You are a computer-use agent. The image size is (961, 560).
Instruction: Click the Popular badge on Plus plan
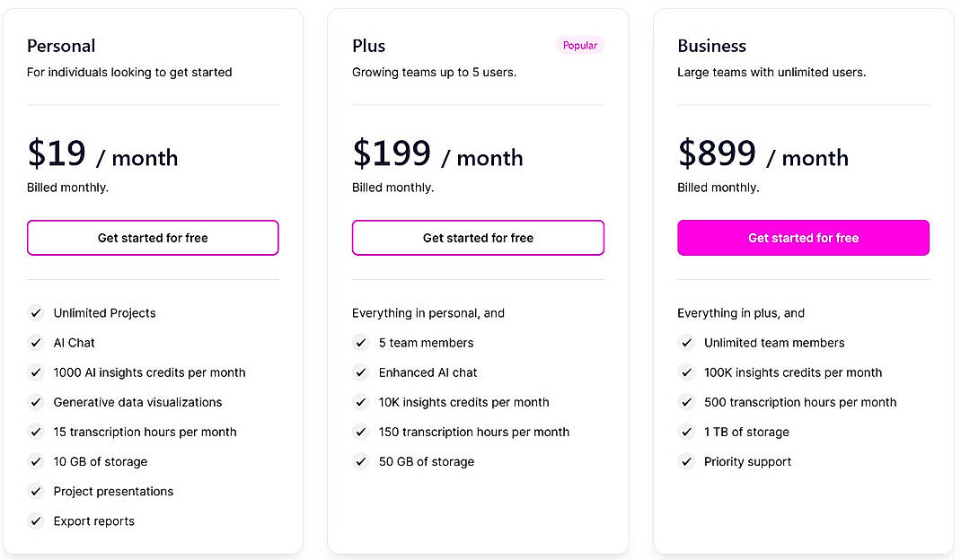pos(580,46)
